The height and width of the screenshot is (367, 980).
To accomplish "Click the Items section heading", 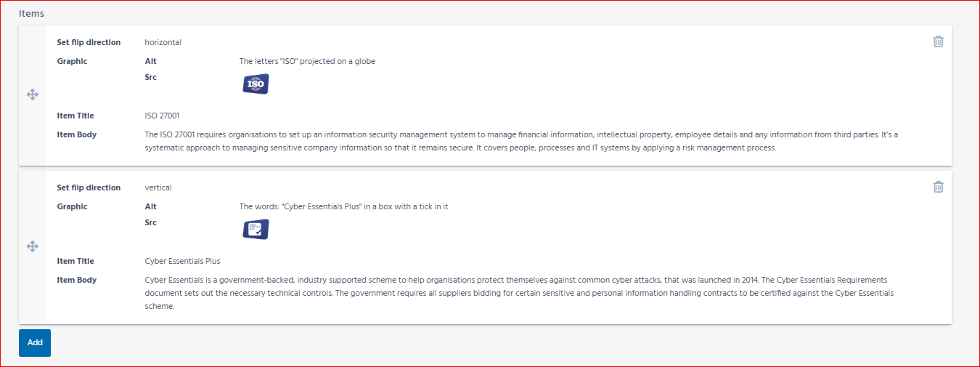I will click(x=31, y=13).
